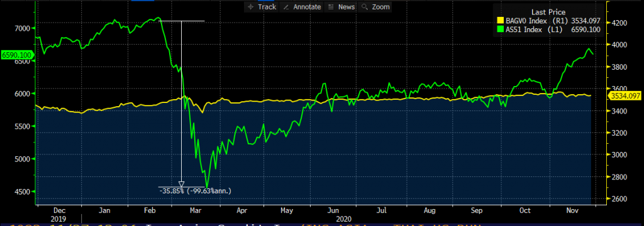Click the Apr month label
This screenshot has height=226, width=644.
[242, 210]
